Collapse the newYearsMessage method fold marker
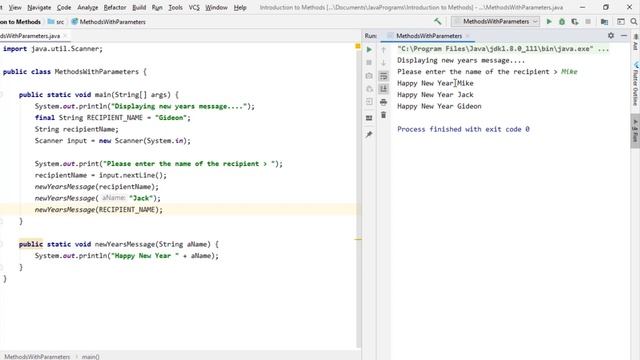 [x=2, y=244]
